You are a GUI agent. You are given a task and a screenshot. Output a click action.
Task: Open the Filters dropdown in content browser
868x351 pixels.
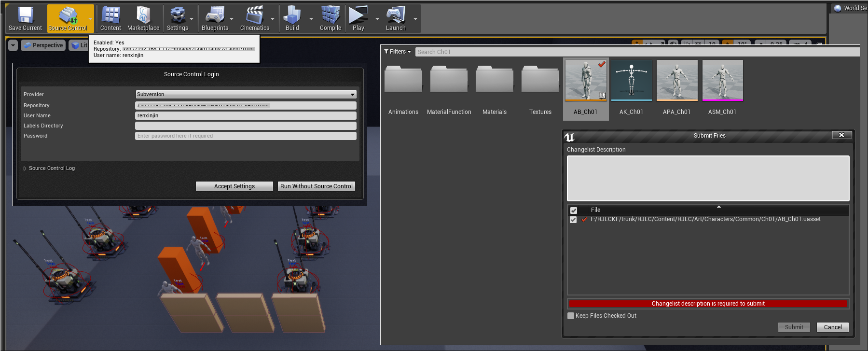(x=398, y=52)
